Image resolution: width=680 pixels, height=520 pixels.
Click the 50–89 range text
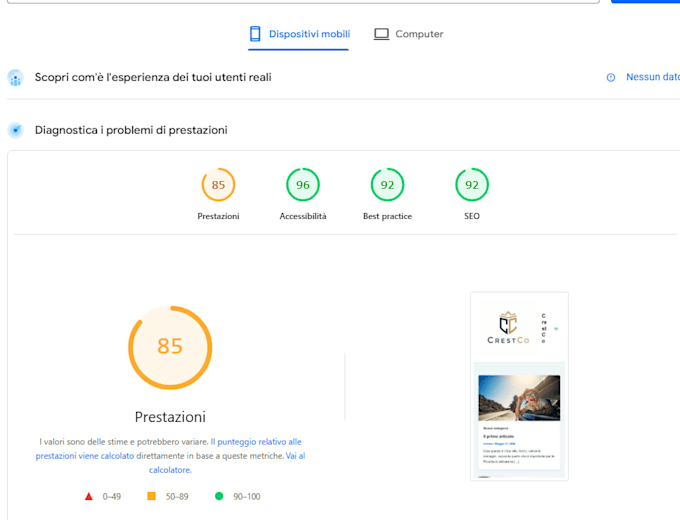177,497
